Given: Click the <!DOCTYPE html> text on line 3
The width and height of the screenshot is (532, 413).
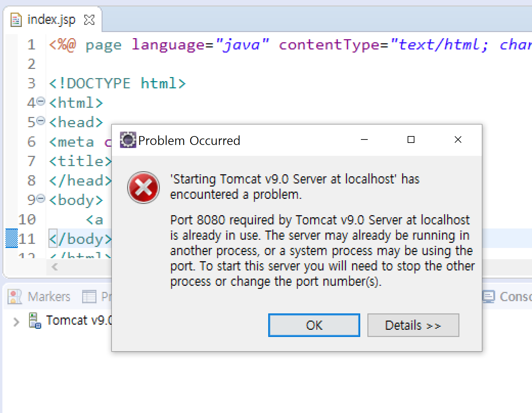Looking at the screenshot, I should 117,83.
